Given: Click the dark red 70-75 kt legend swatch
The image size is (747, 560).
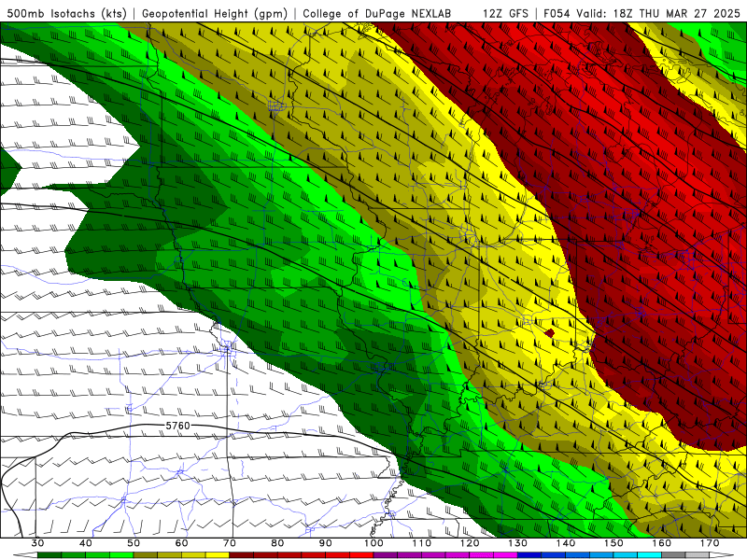Looking at the screenshot, I should click(242, 555).
